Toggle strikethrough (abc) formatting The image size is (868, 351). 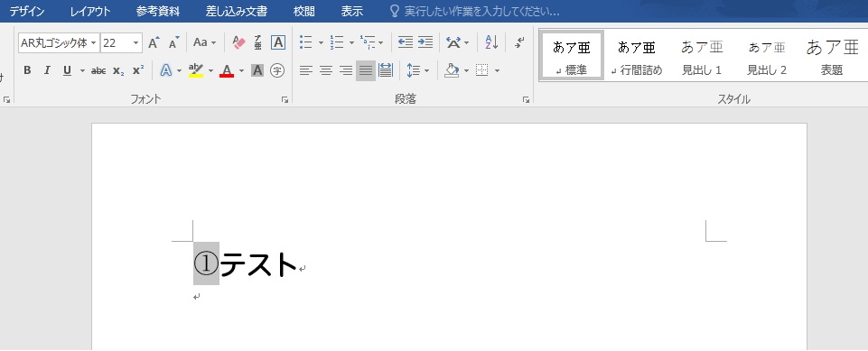pyautogui.click(x=98, y=70)
